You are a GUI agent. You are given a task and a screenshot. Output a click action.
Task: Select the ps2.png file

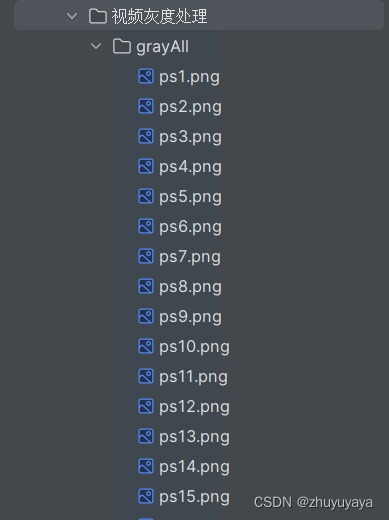190,107
